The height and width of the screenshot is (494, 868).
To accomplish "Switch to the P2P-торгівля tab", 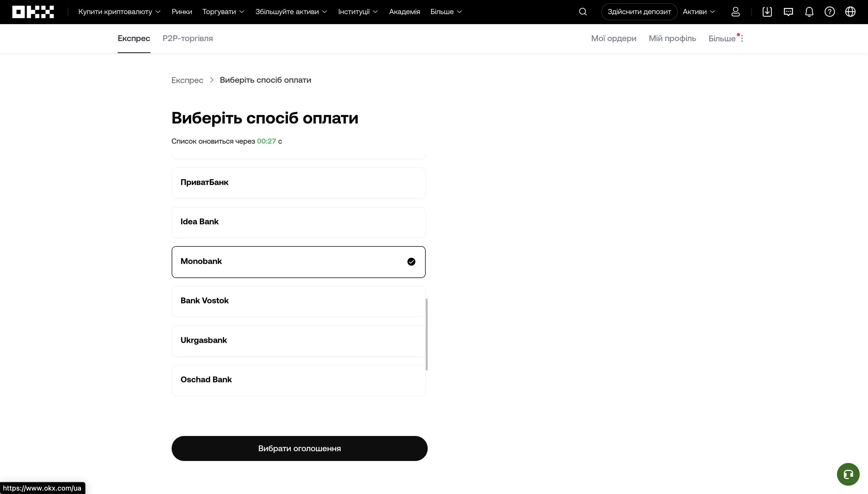I will pyautogui.click(x=187, y=38).
